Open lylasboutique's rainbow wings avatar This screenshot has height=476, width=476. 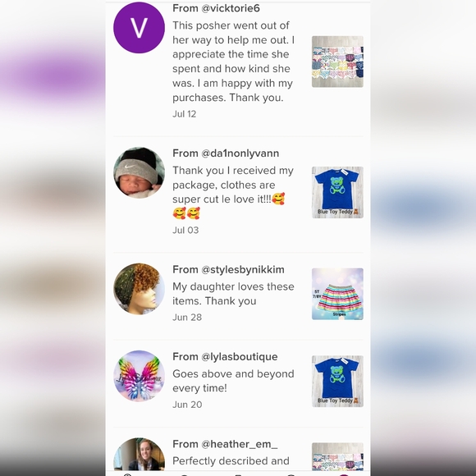pos(139,376)
